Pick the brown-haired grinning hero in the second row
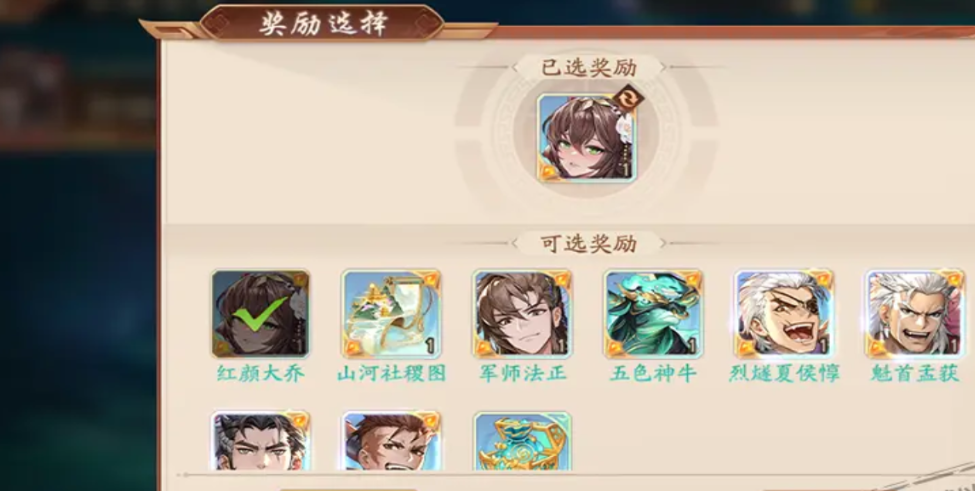The width and height of the screenshot is (975, 491). point(391,440)
